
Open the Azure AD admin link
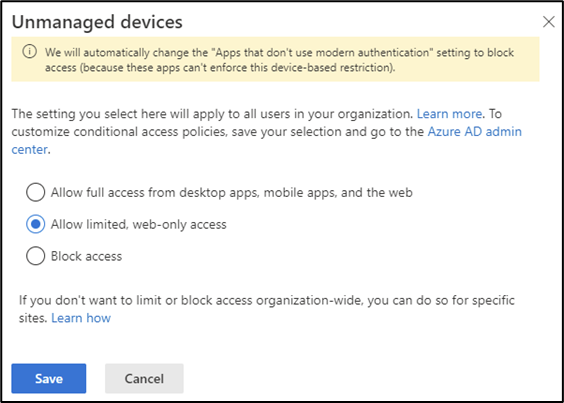pyautogui.click(x=474, y=132)
